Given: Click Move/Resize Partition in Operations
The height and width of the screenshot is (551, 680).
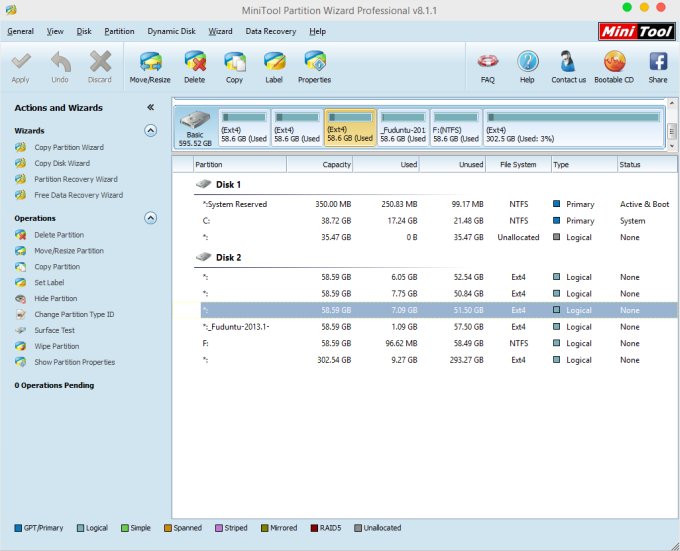Looking at the screenshot, I should [69, 251].
